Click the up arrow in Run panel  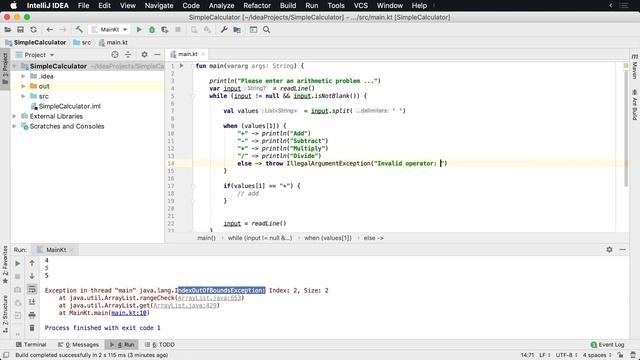(x=32, y=264)
